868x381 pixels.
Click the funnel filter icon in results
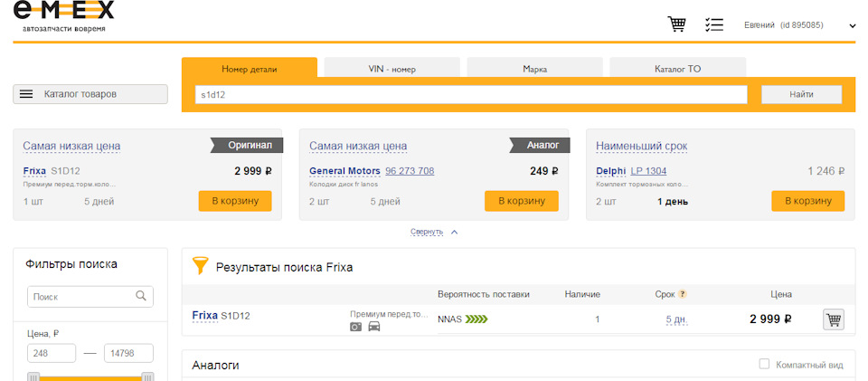200,267
